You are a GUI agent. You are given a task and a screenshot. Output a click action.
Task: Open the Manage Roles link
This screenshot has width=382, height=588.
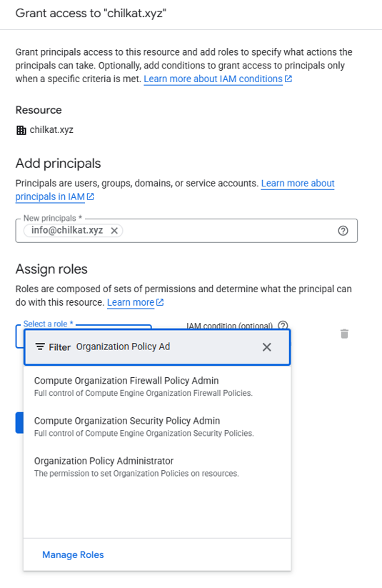click(73, 554)
